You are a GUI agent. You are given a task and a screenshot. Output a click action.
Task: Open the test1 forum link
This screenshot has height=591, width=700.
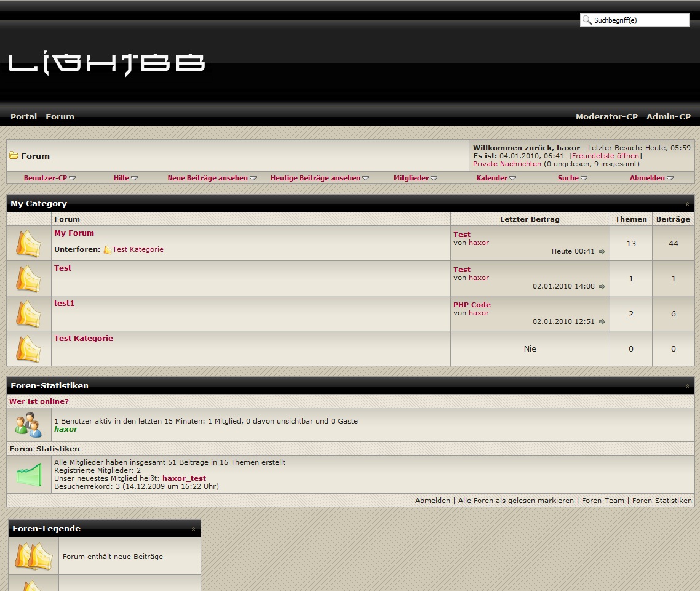[x=65, y=304]
